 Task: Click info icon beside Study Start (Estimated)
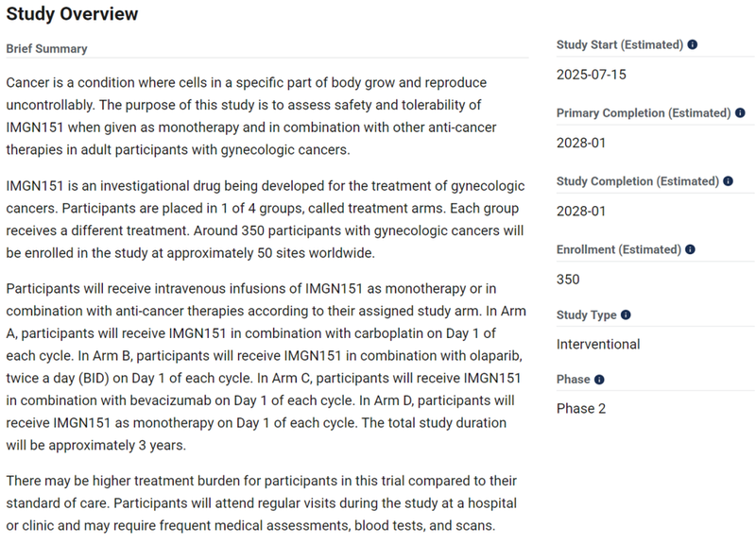[x=693, y=44]
